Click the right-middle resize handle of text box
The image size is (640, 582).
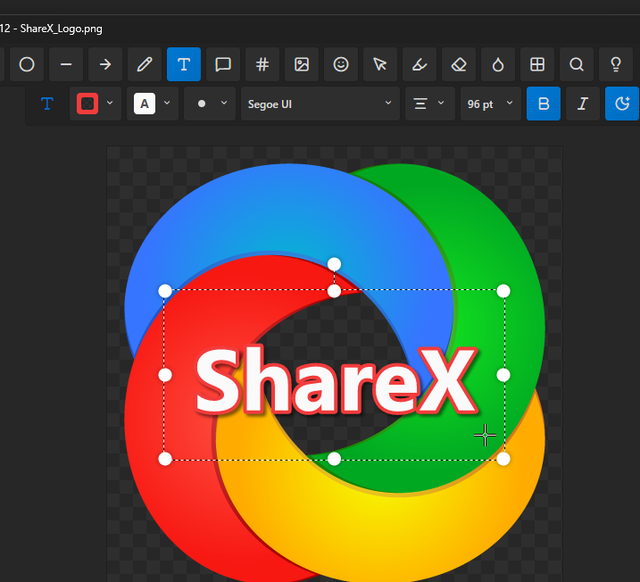click(x=503, y=375)
